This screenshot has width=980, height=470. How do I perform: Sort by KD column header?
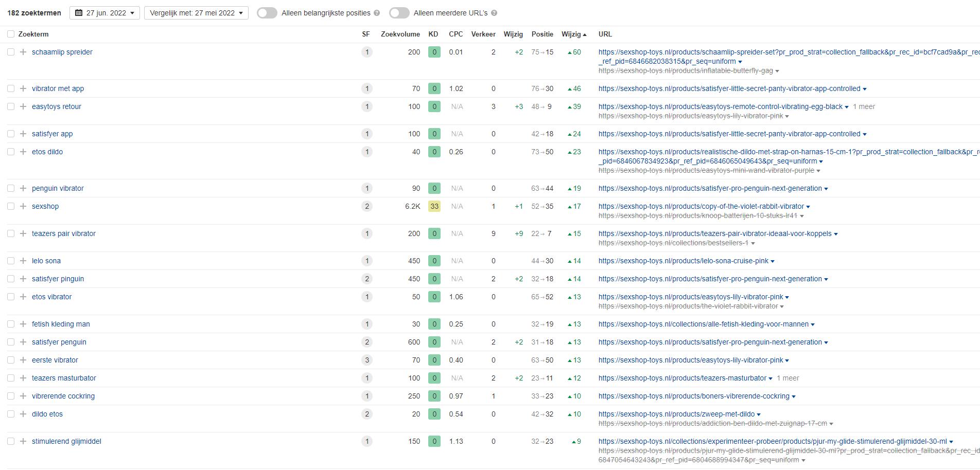pos(433,34)
